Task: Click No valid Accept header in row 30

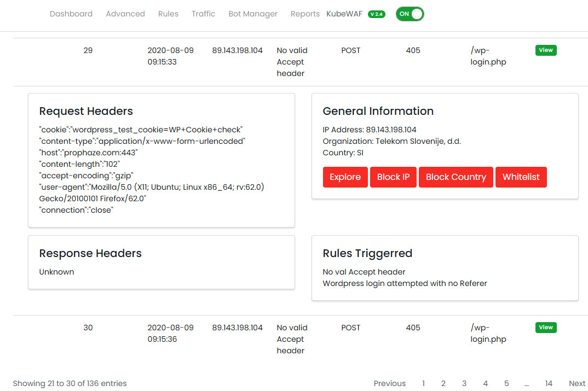Action: 292,339
